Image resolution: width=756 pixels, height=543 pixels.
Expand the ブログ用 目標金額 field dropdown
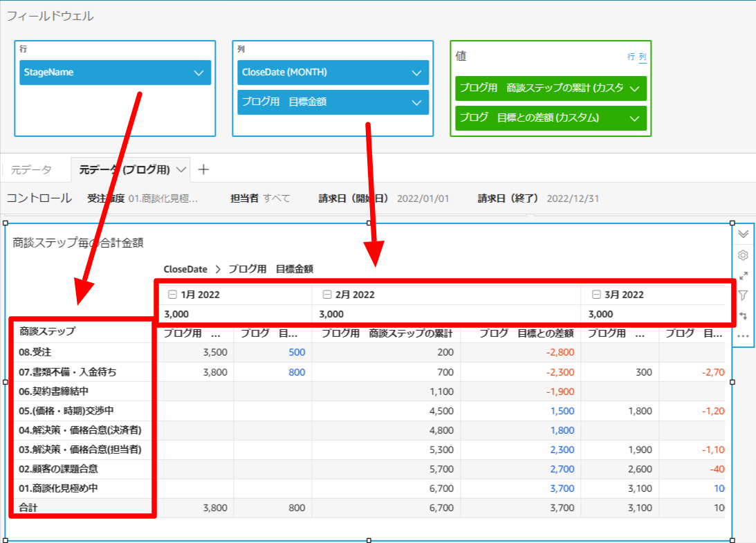coord(416,102)
